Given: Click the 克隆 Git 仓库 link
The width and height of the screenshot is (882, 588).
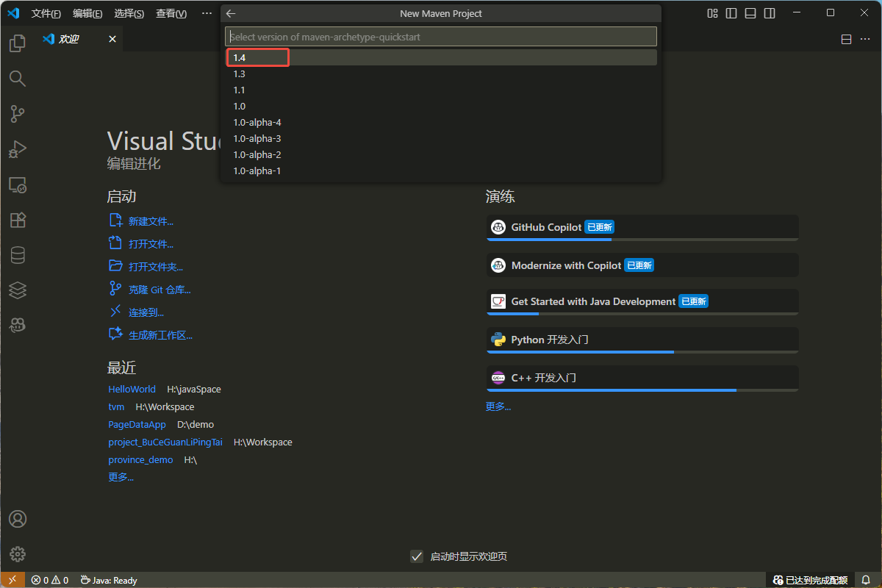Looking at the screenshot, I should pos(159,290).
